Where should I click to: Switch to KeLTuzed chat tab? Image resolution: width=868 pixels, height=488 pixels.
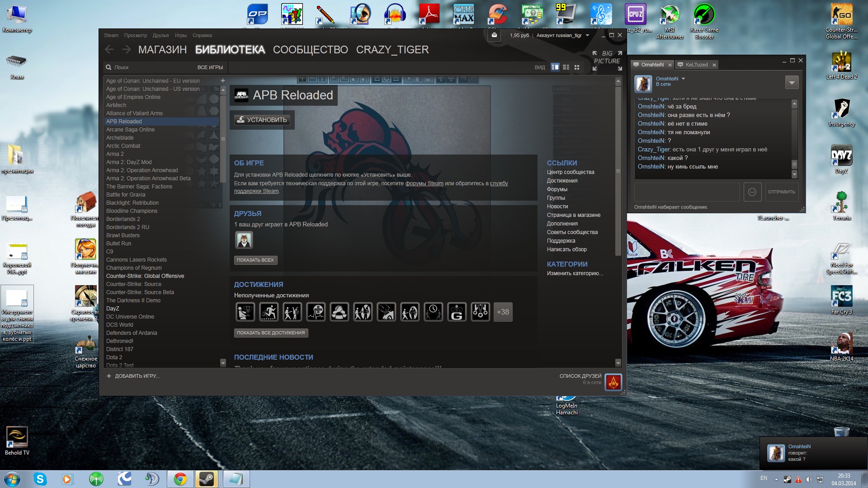click(696, 65)
